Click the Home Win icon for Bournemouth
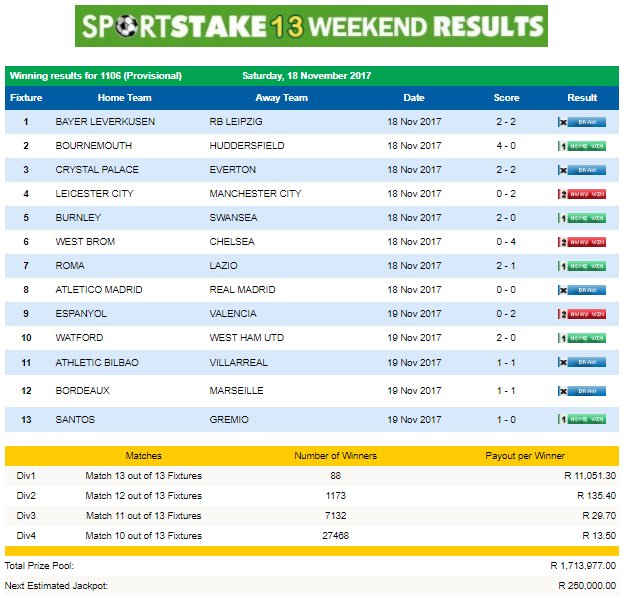This screenshot has width=623, height=595. coord(582,146)
